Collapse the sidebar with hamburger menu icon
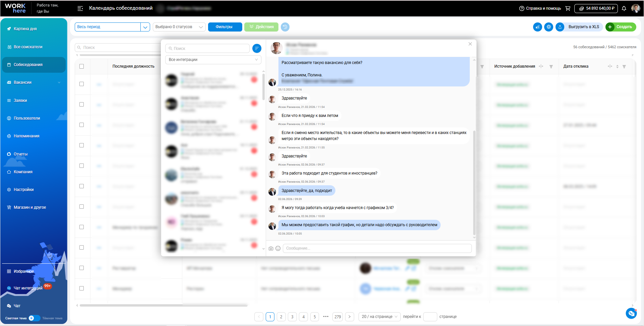Screen dimensions: 644x326 80,8
